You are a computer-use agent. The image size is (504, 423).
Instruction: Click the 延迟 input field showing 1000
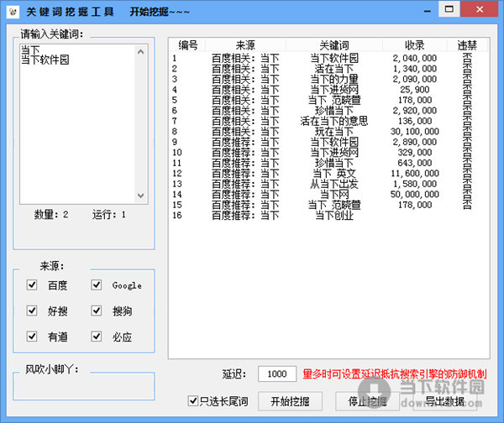click(277, 373)
